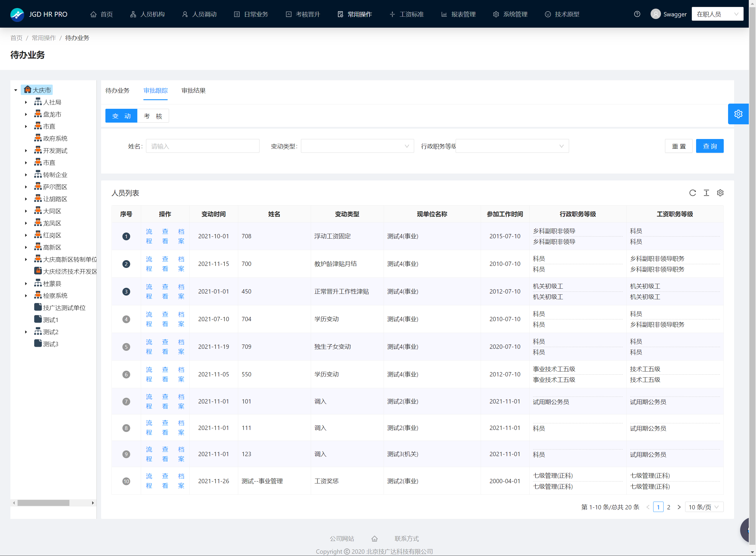Refresh the 人员列表 table
Image resolution: width=756 pixels, height=556 pixels.
pyautogui.click(x=692, y=193)
